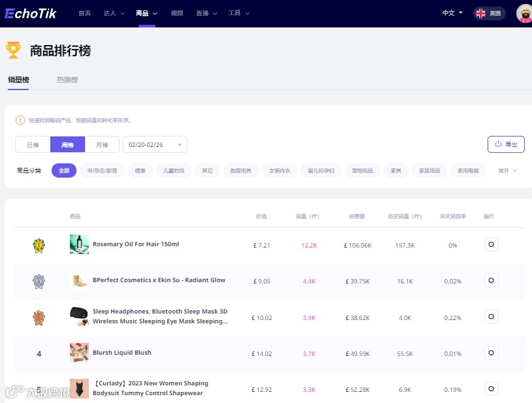Screen dimensions: 532x403
Task: Open Sleep Headphones Bluetooth Sleep Mask link
Action: [160, 316]
